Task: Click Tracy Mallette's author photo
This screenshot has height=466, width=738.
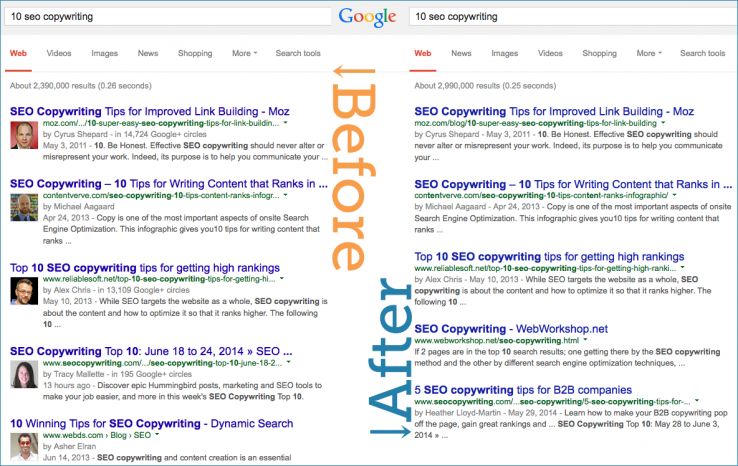Action: point(24,374)
